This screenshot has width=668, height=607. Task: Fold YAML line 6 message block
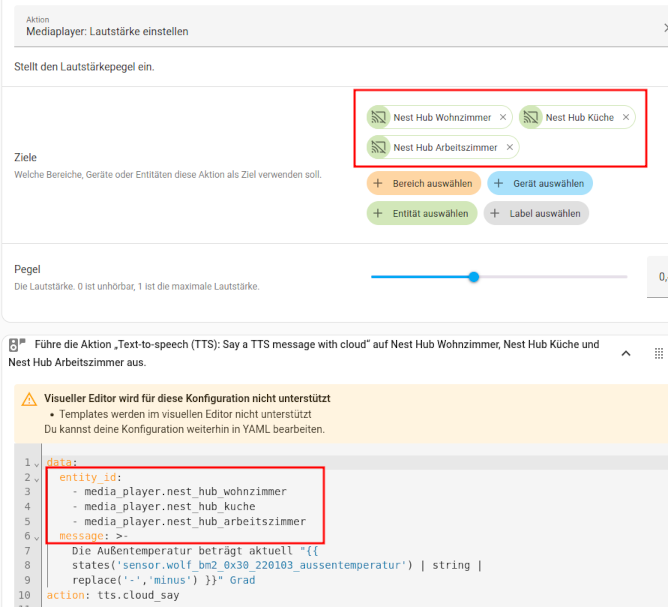pos(37,538)
